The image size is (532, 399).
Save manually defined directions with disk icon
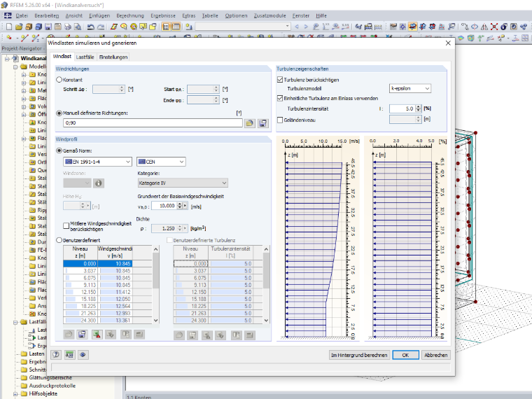(263, 123)
